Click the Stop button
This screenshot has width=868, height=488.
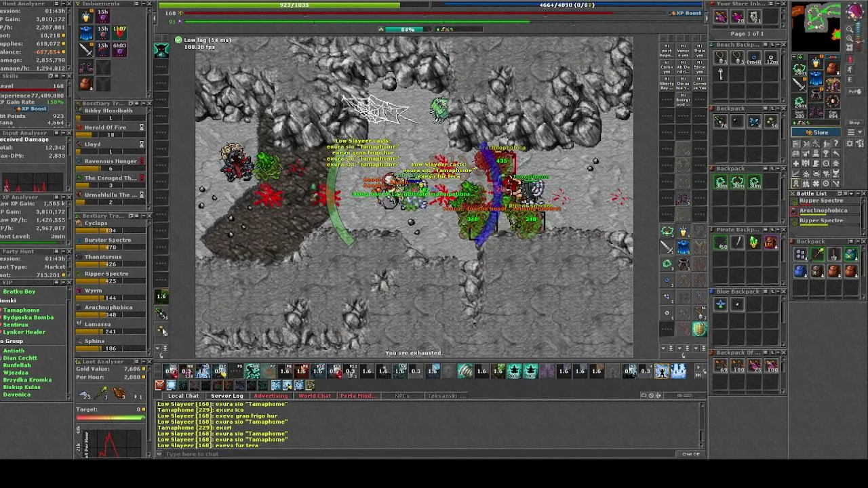(x=854, y=123)
